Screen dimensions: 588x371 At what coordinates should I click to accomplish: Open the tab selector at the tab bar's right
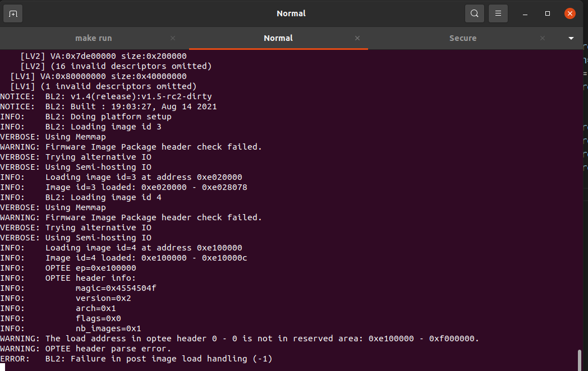click(571, 38)
